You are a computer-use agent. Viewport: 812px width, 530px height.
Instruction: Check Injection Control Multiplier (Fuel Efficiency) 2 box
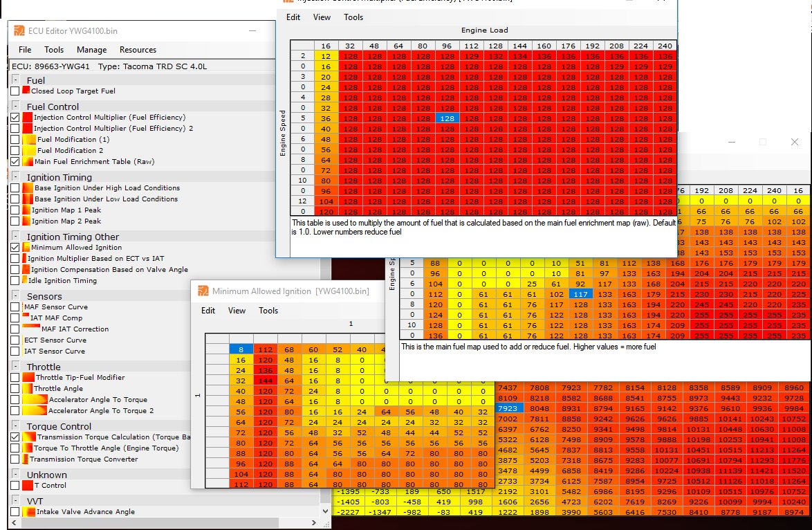(15, 129)
